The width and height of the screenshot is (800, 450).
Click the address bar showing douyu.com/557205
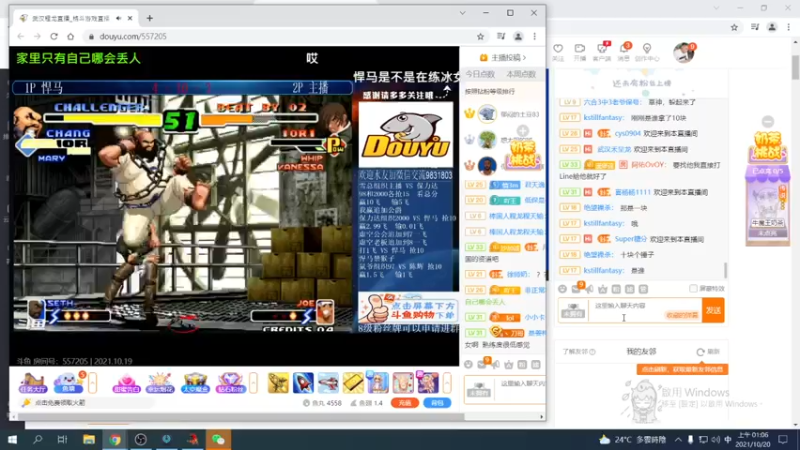point(281,36)
